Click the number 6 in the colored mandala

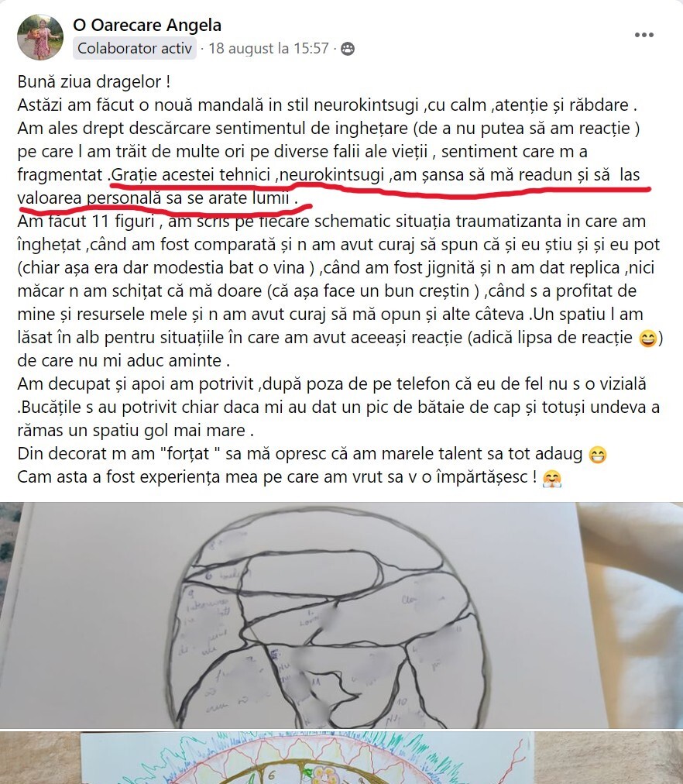tap(271, 775)
